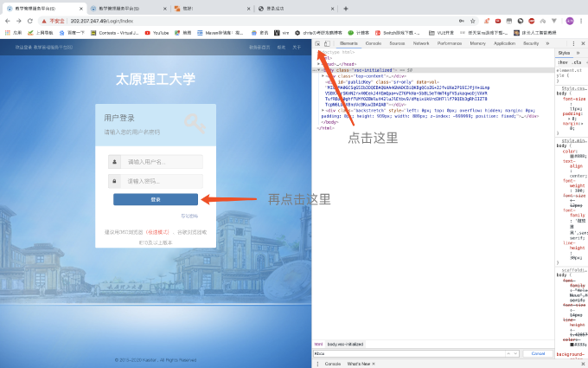Screen dimensions: 588x368
Task: Switch to the 登录成功 browser tab
Action: (296, 9)
